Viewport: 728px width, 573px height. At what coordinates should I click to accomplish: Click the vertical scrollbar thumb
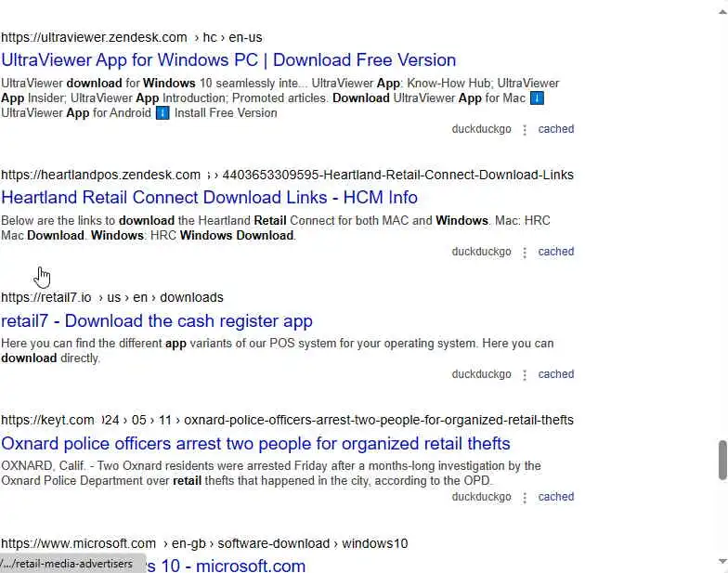click(x=722, y=461)
